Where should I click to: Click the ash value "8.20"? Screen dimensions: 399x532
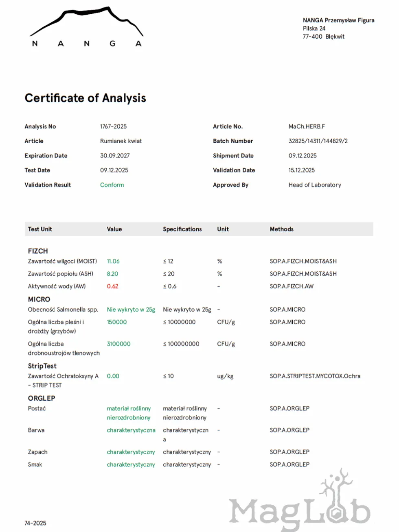coord(112,274)
